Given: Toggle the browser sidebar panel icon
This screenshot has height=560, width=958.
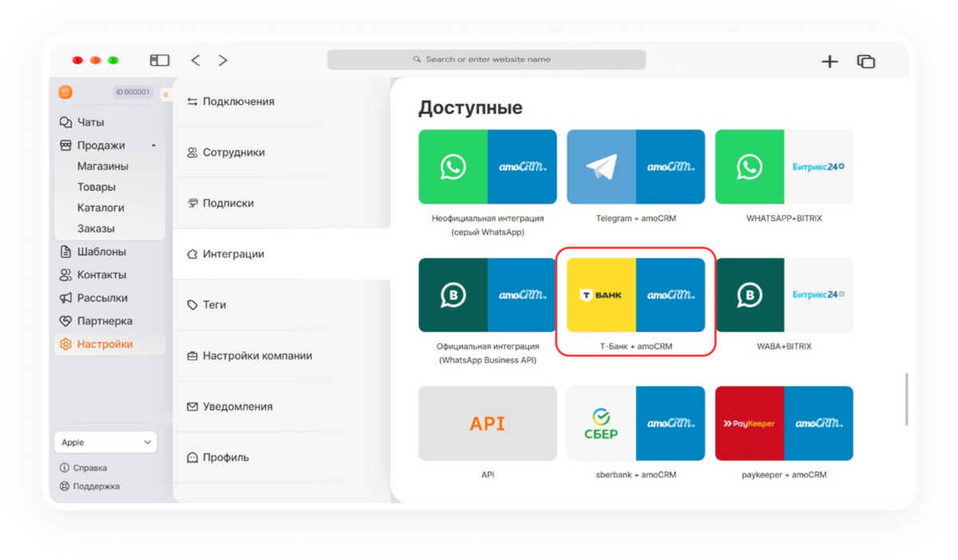Looking at the screenshot, I should (x=160, y=60).
